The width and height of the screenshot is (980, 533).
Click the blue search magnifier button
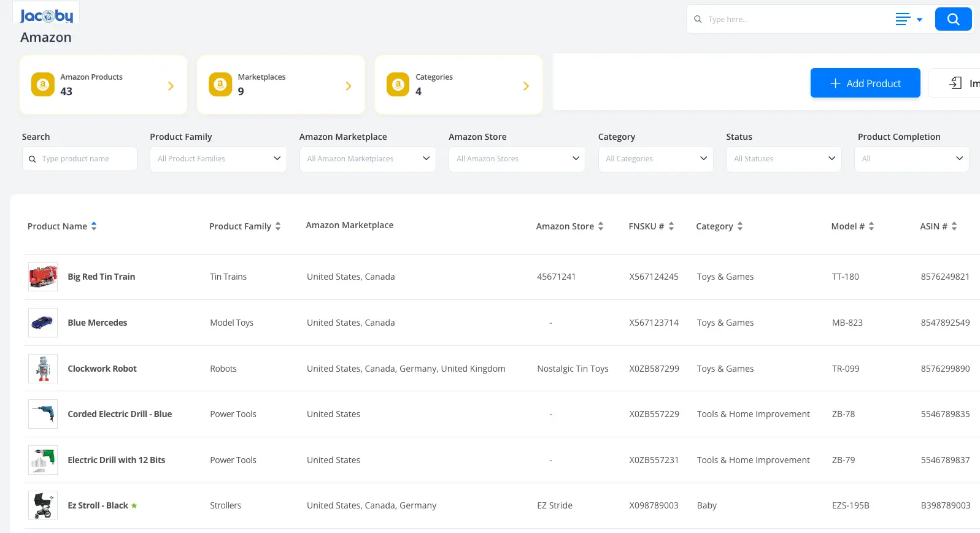pos(952,19)
